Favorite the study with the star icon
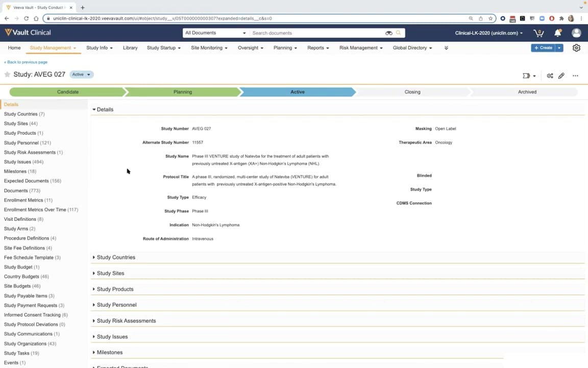The image size is (588, 368). (x=7, y=74)
